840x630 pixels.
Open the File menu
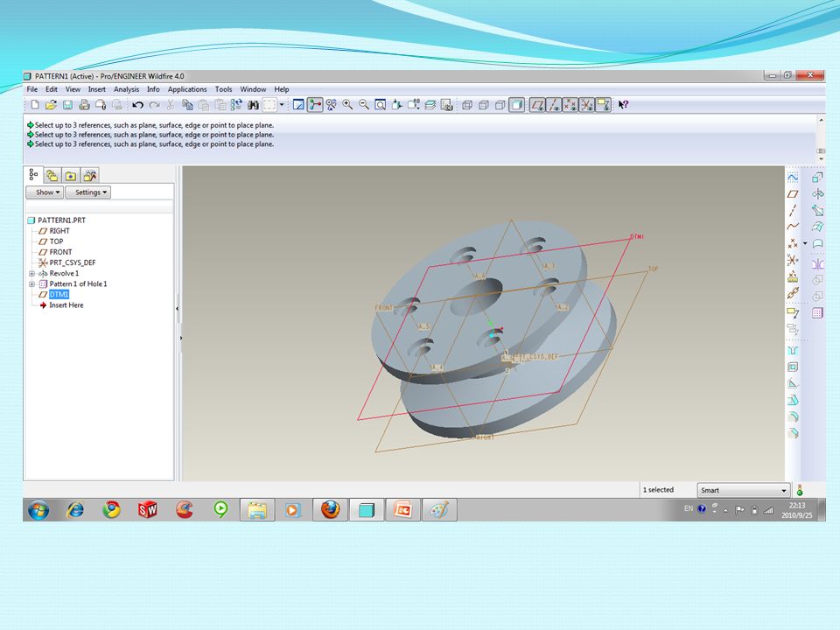(32, 89)
